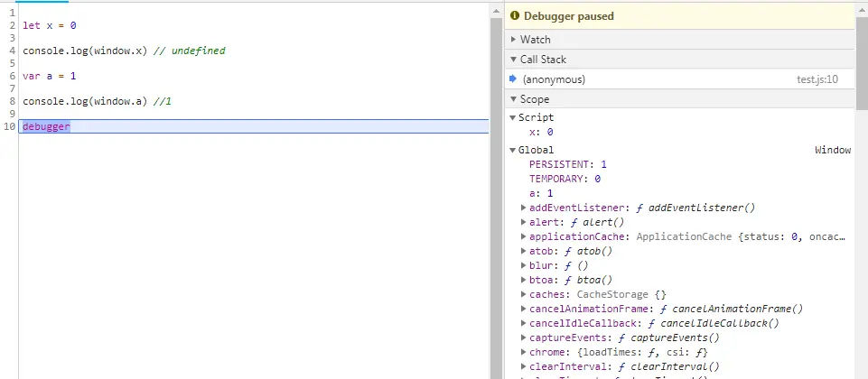Click the highlighted debugger statement
868x379 pixels.
(x=46, y=126)
